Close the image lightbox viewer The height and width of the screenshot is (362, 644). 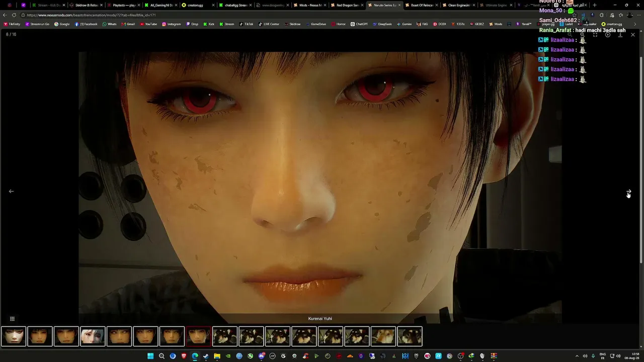click(x=633, y=35)
